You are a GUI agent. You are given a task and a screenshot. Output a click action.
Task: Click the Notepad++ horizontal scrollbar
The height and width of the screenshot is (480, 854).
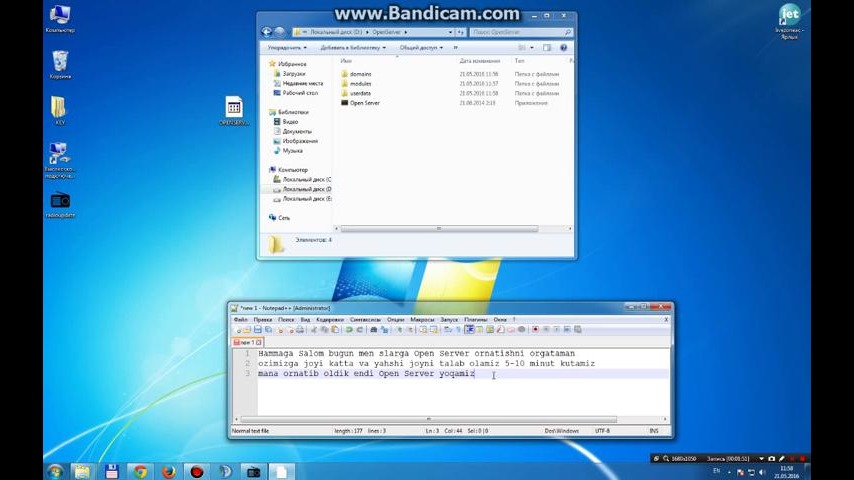click(429, 419)
